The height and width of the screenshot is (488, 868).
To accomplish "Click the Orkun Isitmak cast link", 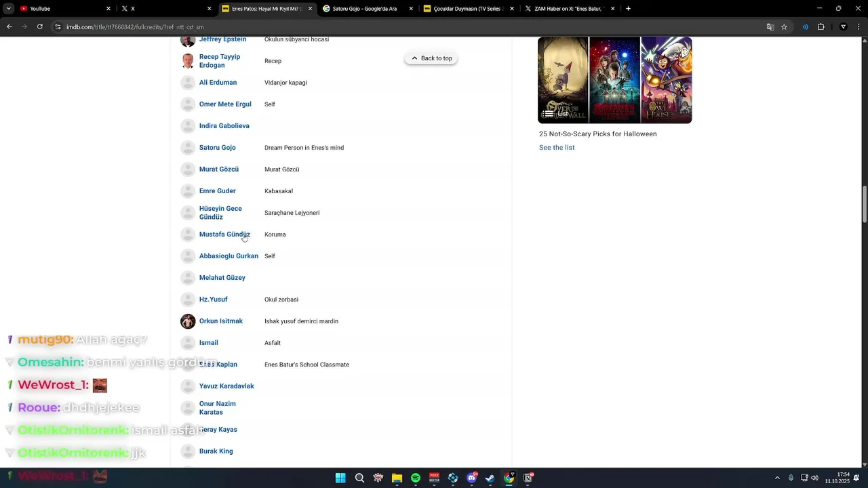I will click(221, 321).
